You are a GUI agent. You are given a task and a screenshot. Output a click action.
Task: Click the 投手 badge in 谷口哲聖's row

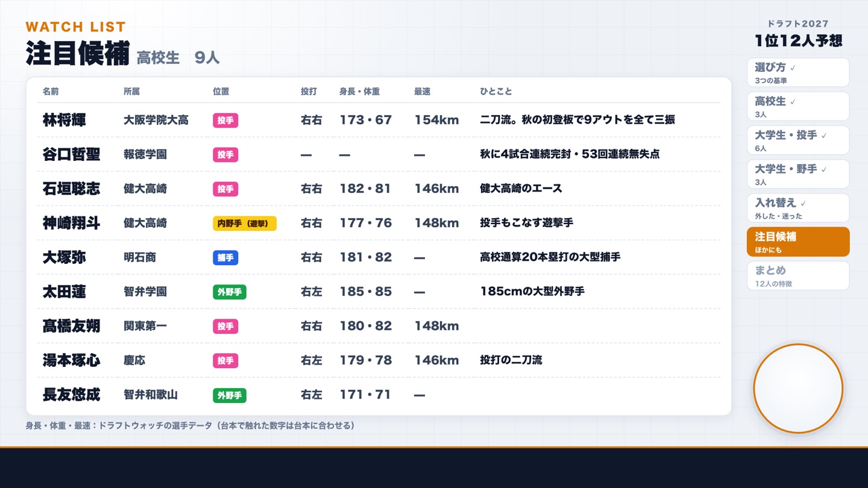[x=225, y=155]
